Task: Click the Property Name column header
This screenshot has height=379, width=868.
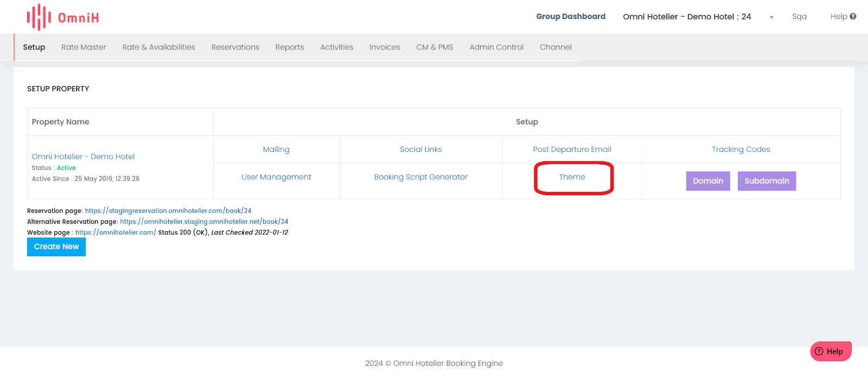Action: (60, 122)
